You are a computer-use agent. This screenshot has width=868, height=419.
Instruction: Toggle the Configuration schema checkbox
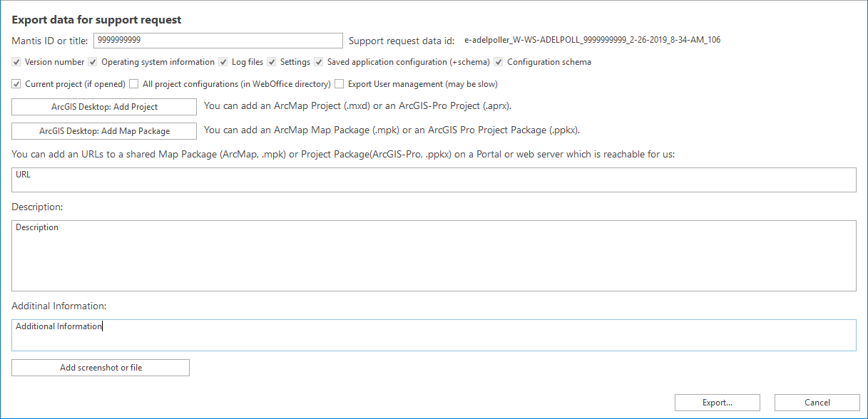click(498, 62)
